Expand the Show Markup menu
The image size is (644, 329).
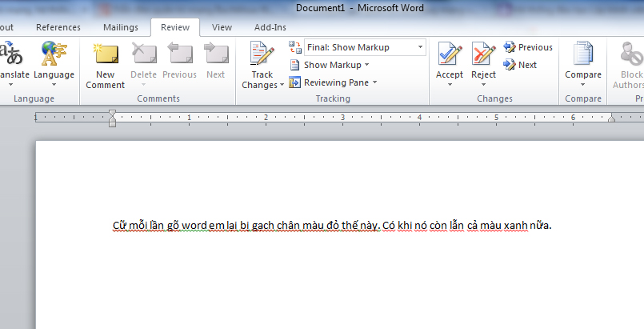tap(331, 65)
